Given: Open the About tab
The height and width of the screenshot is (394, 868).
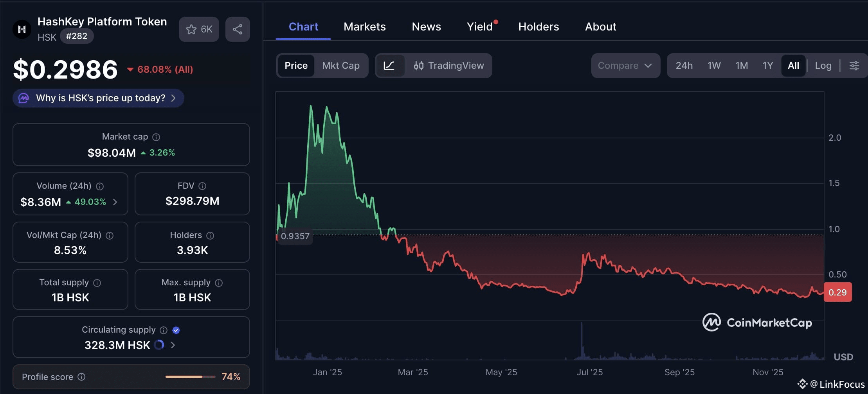Looking at the screenshot, I should tap(600, 27).
